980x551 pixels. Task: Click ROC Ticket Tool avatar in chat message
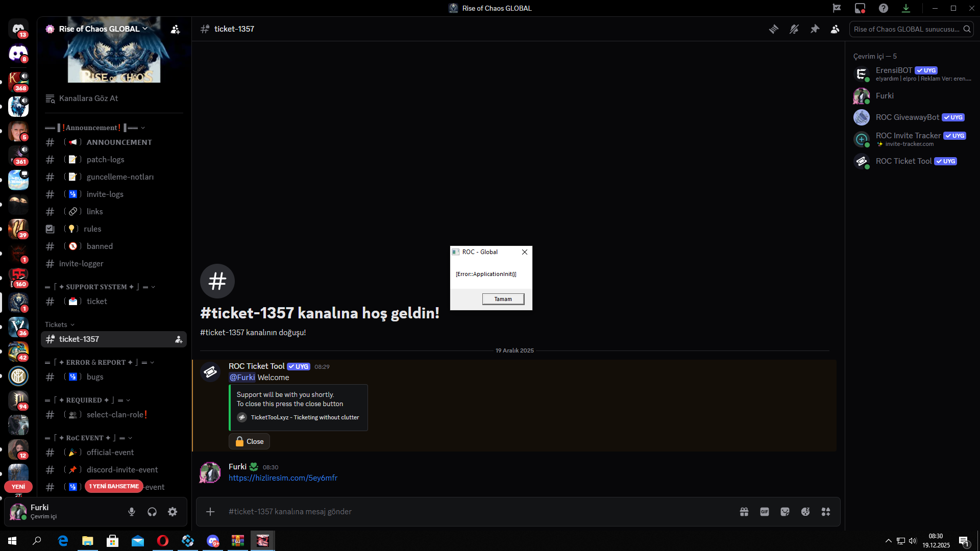tap(210, 372)
